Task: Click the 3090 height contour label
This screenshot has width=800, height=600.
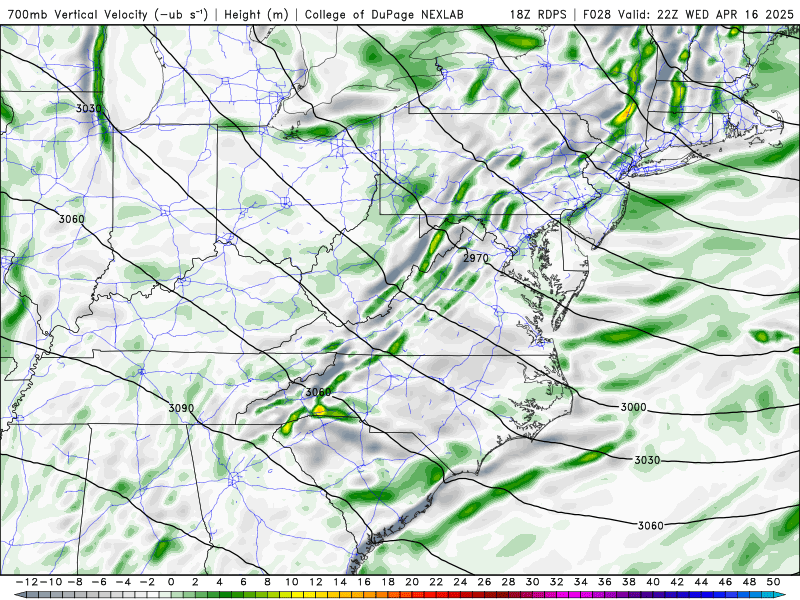Action: [181, 408]
